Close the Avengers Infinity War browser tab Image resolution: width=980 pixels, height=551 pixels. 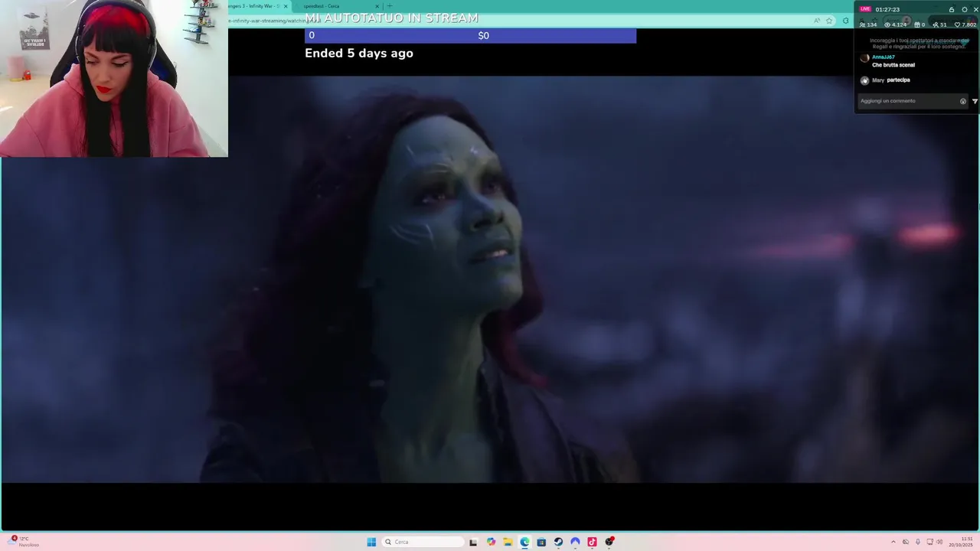[286, 6]
